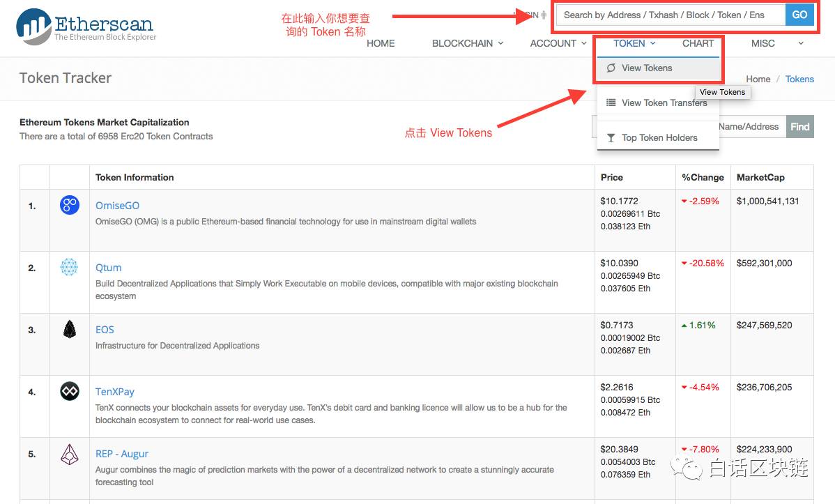Click the Token Information column header
This screenshot has height=504, width=835.
pyautogui.click(x=135, y=178)
